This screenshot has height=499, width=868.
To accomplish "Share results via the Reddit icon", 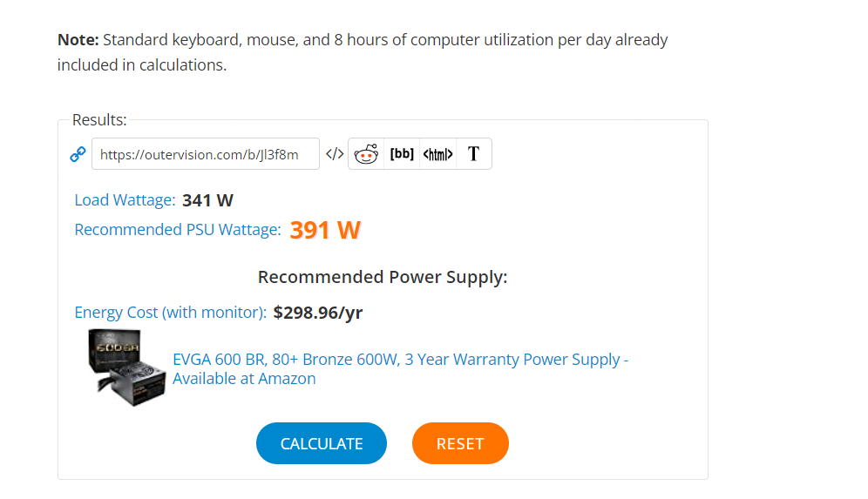I will point(366,154).
